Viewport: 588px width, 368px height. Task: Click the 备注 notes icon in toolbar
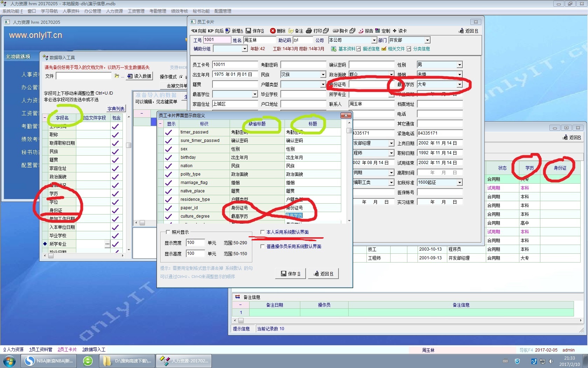tap(291, 31)
